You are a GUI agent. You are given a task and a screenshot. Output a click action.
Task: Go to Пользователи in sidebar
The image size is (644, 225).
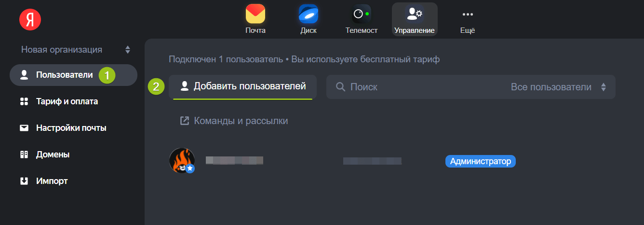coord(73,75)
